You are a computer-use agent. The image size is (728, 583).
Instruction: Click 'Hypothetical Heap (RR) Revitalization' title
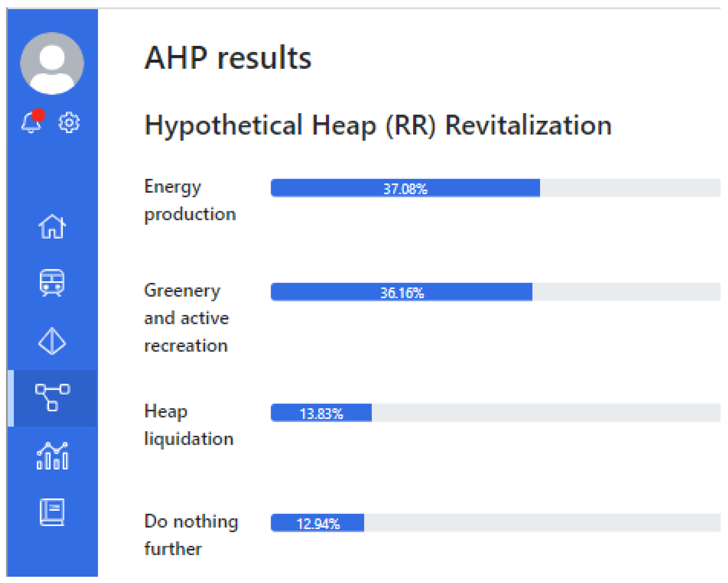378,125
